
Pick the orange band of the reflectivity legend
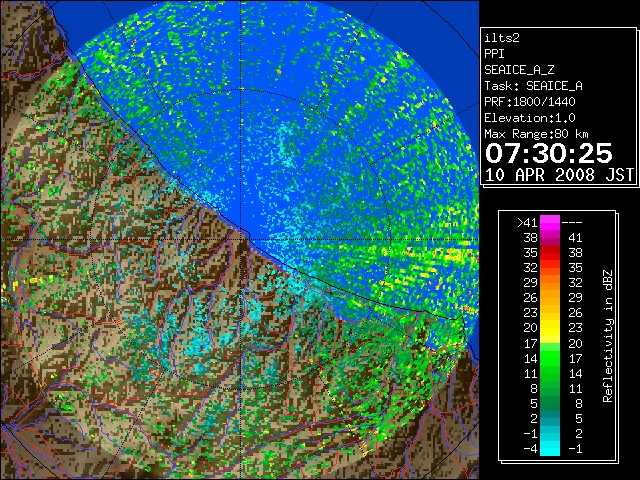[x=550, y=291]
